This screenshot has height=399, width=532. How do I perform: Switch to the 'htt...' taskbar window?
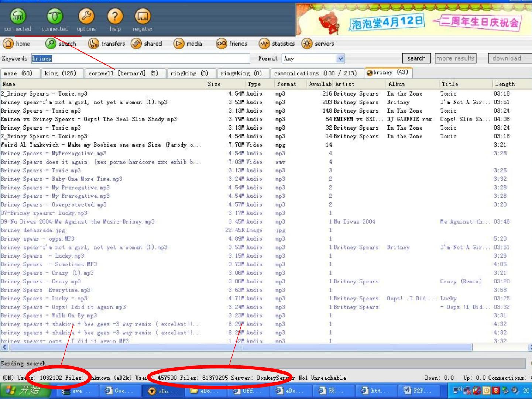tap(376, 391)
